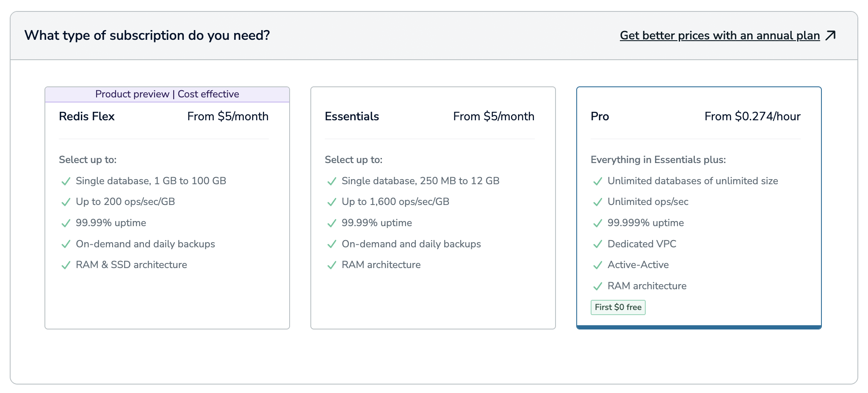The image size is (868, 393).
Task: Click 'Single database, 250 MB to 12 GB'
Action: point(420,181)
